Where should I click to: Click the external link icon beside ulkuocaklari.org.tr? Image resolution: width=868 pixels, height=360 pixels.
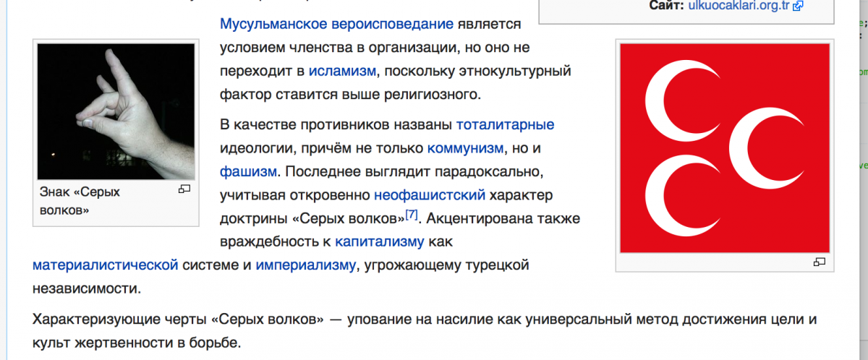[x=799, y=6]
